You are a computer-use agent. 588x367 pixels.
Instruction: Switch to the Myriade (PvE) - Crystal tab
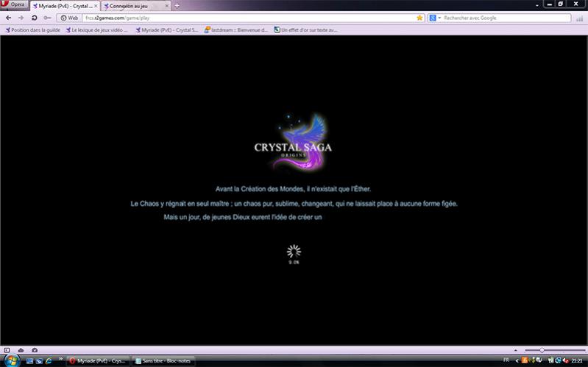[65, 6]
